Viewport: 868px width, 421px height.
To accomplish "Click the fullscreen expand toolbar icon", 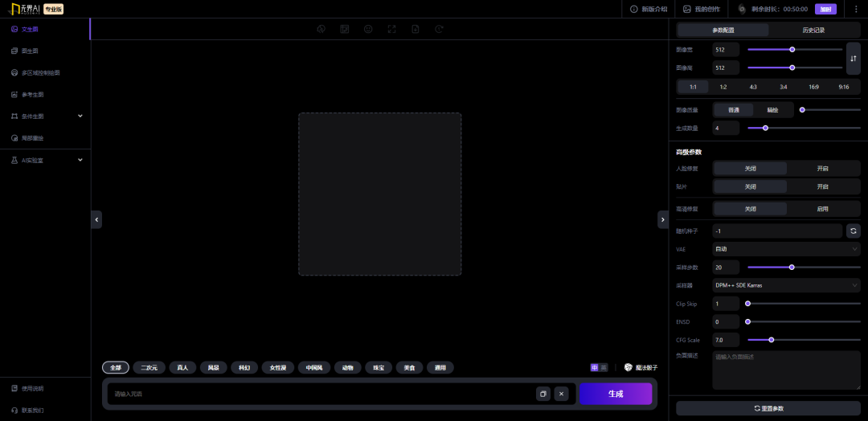I will [392, 29].
